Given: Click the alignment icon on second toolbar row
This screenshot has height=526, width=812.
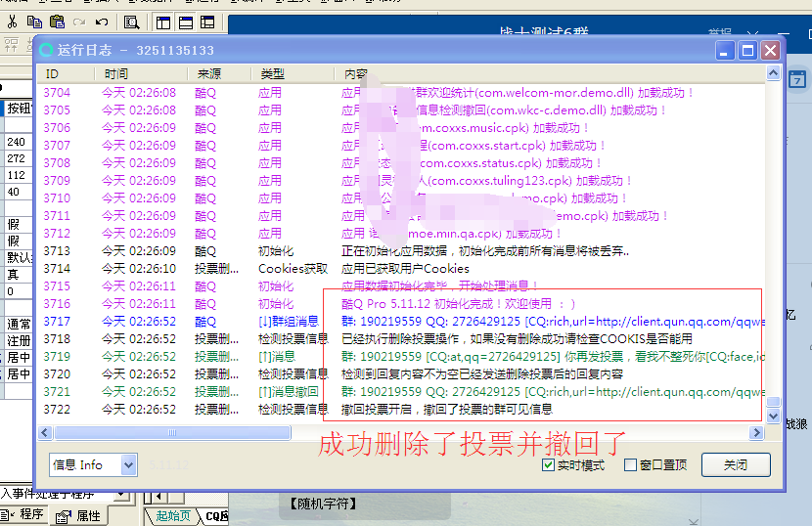Looking at the screenshot, I should point(11,45).
